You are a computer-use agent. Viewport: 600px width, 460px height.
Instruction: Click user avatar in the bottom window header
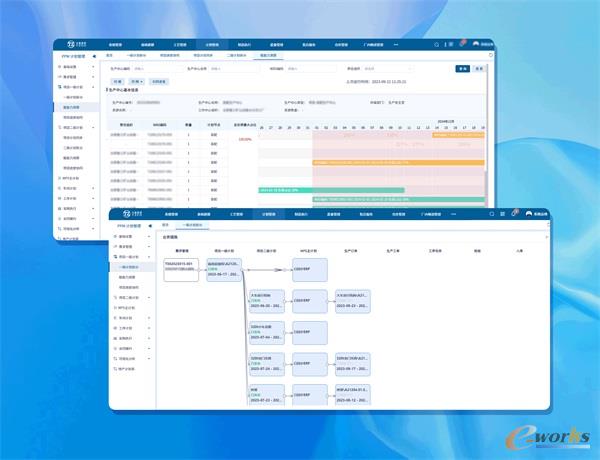click(527, 214)
